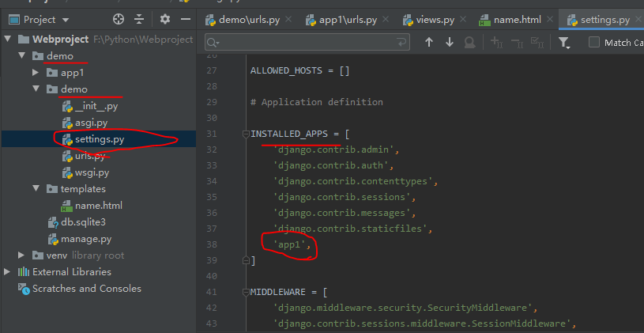
Task: Expand the venv library root arrow
Action: pos(22,255)
